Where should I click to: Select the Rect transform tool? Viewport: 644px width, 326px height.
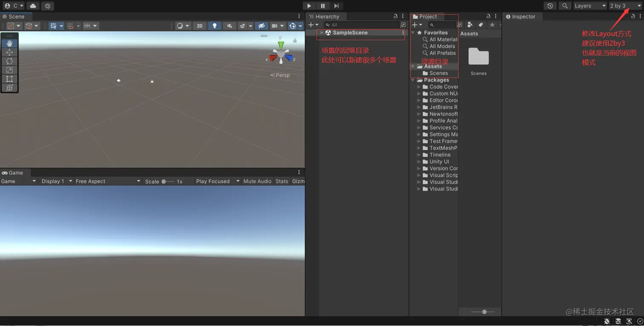[9, 79]
